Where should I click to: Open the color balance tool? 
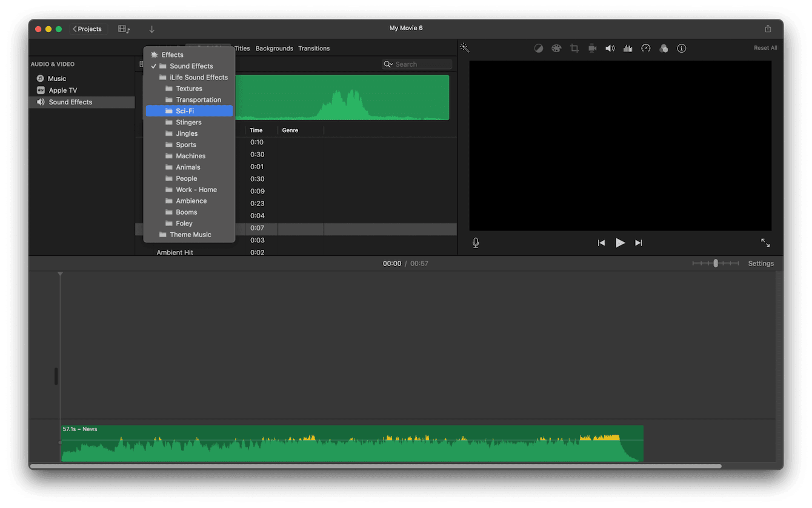tap(538, 48)
